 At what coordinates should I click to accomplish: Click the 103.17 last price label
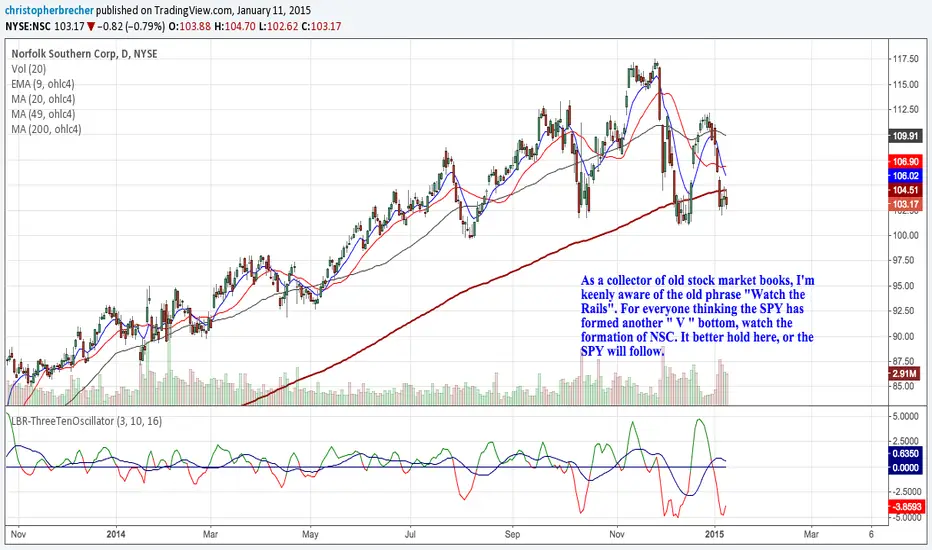tap(905, 205)
